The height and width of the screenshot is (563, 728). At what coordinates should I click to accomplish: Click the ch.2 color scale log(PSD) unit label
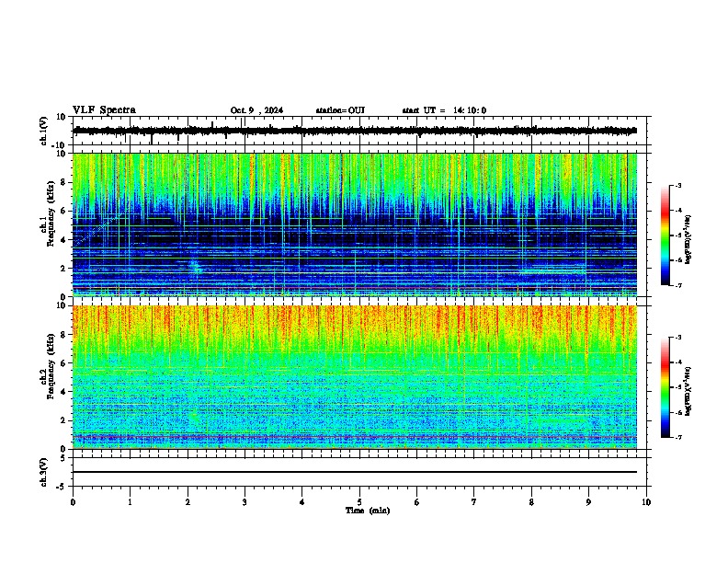click(688, 391)
